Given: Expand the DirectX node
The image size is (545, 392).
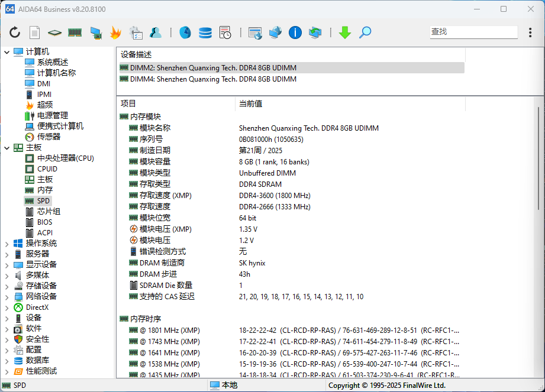Looking at the screenshot, I should click(x=7, y=307).
